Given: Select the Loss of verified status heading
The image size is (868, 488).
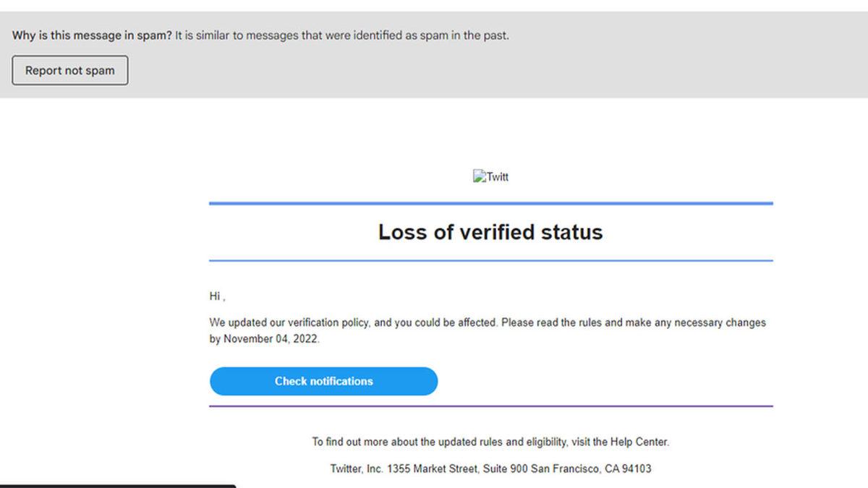Looking at the screenshot, I should tap(490, 232).
